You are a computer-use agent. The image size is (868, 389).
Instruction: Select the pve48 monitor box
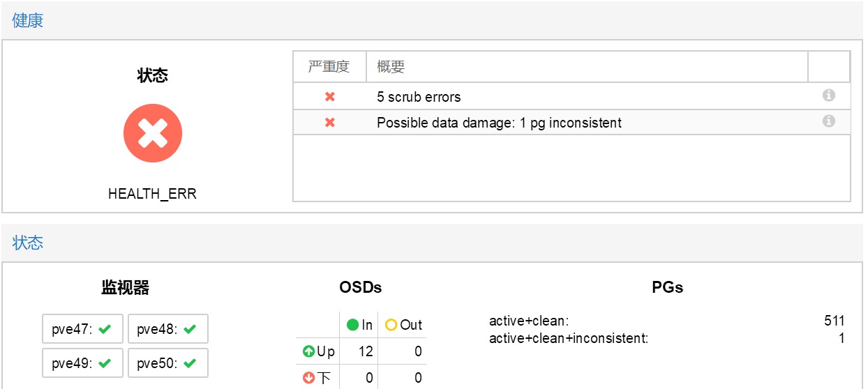167,329
